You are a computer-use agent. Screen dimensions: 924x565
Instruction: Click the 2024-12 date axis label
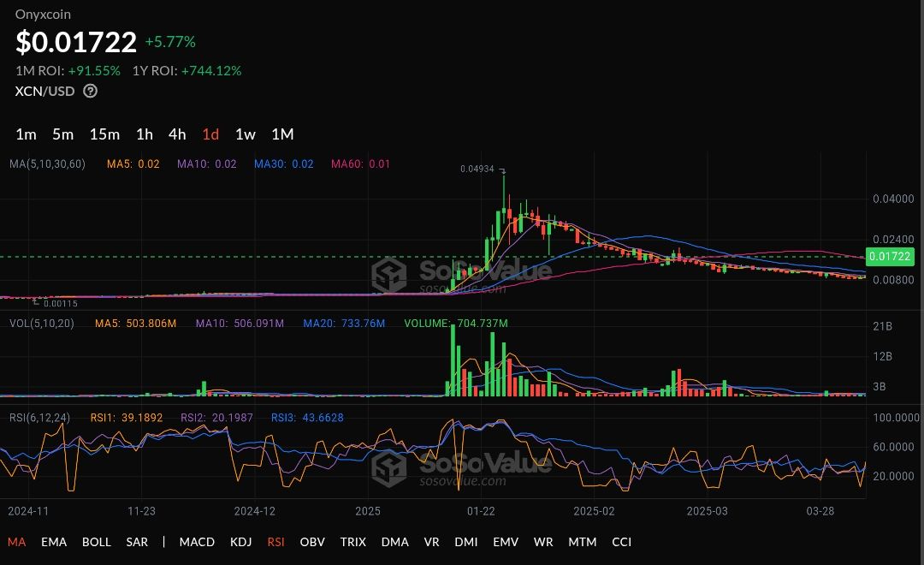tap(255, 511)
